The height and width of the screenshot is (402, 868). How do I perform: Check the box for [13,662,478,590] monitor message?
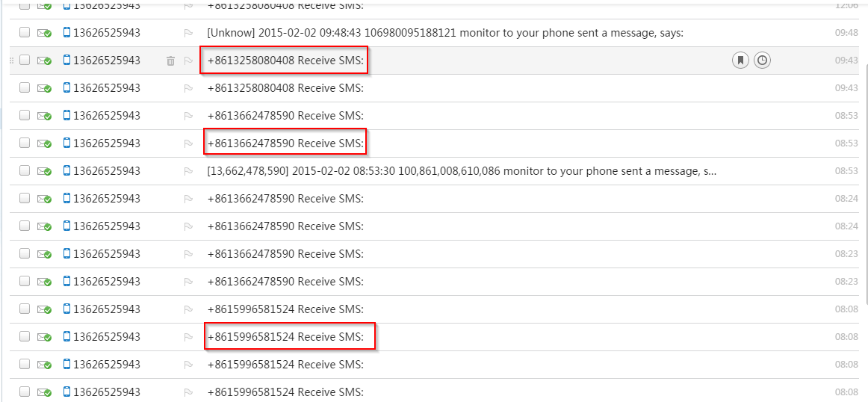pos(25,171)
